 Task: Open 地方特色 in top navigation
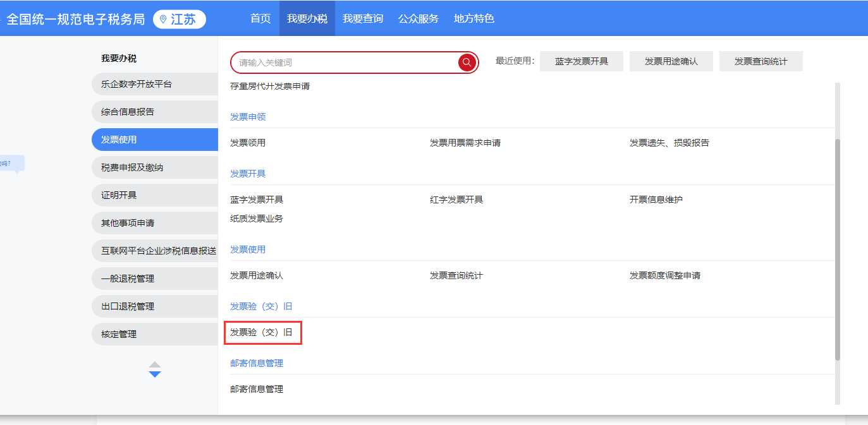click(x=474, y=18)
